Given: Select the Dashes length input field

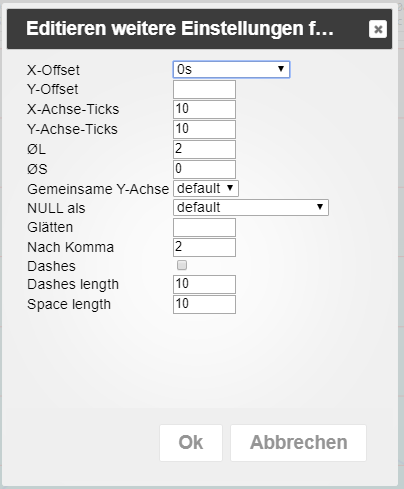Looking at the screenshot, I should (204, 284).
